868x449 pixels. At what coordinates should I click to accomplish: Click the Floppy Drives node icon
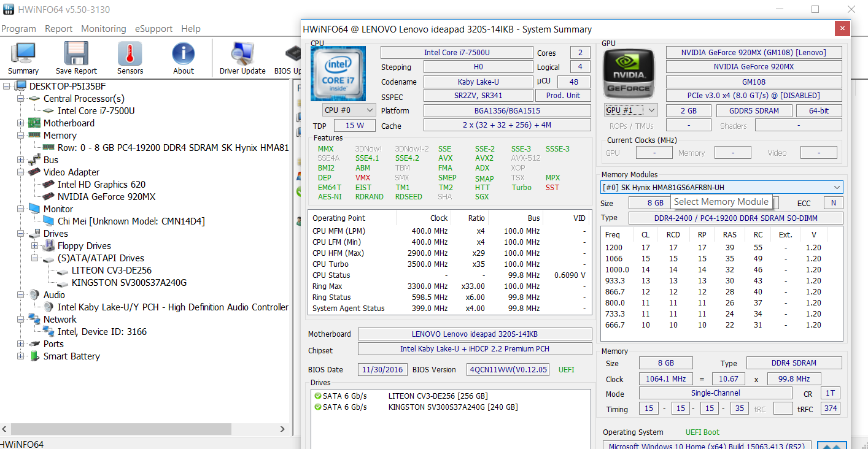48,246
